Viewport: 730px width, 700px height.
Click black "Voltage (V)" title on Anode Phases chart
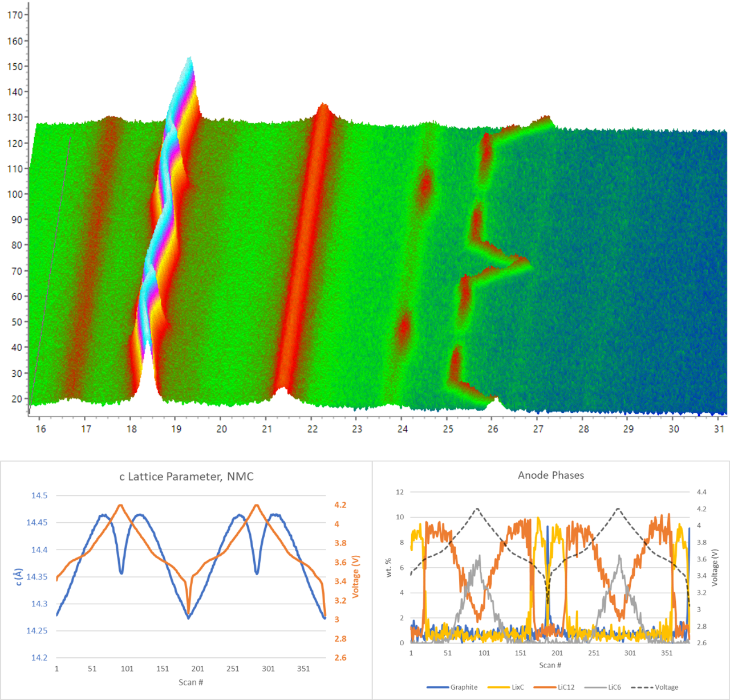coord(715,567)
